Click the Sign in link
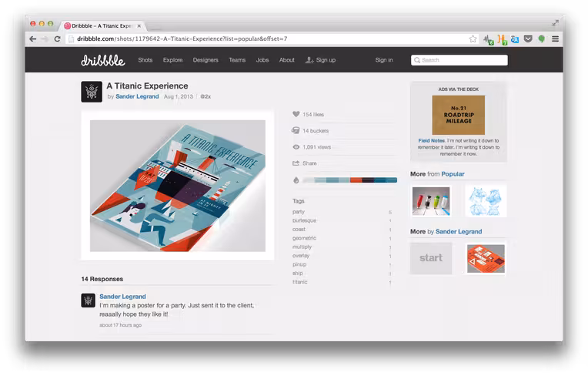Viewport: 588px width, 376px height. click(x=384, y=60)
